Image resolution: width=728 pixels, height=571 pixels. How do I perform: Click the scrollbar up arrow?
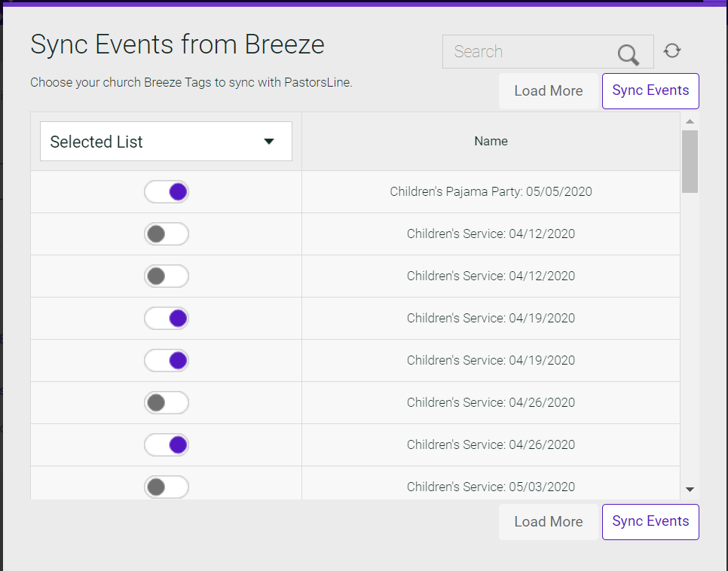690,121
